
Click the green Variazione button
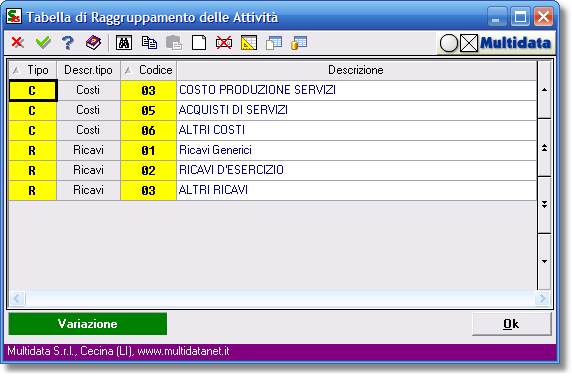[x=88, y=324]
